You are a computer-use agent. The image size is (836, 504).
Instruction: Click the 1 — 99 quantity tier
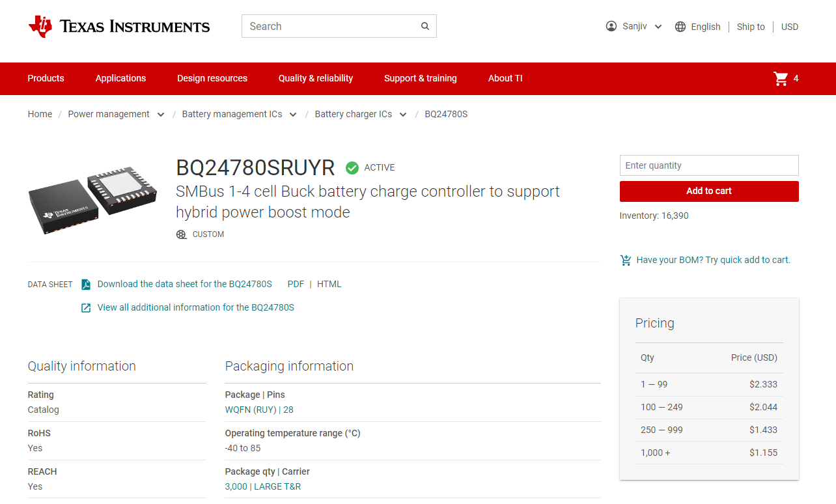click(x=654, y=384)
